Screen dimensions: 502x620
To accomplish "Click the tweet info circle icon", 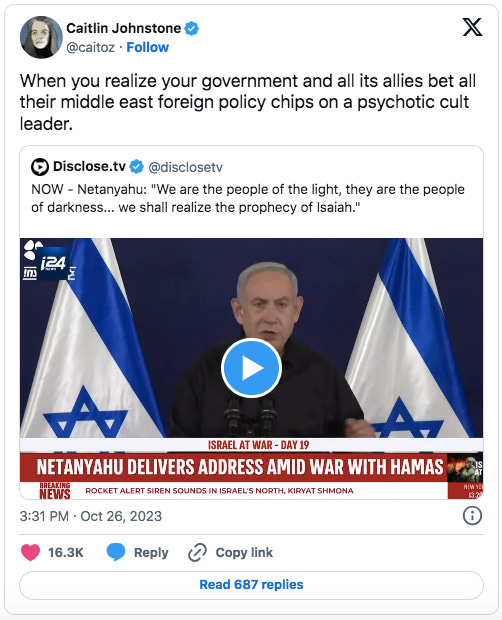I will (472, 516).
